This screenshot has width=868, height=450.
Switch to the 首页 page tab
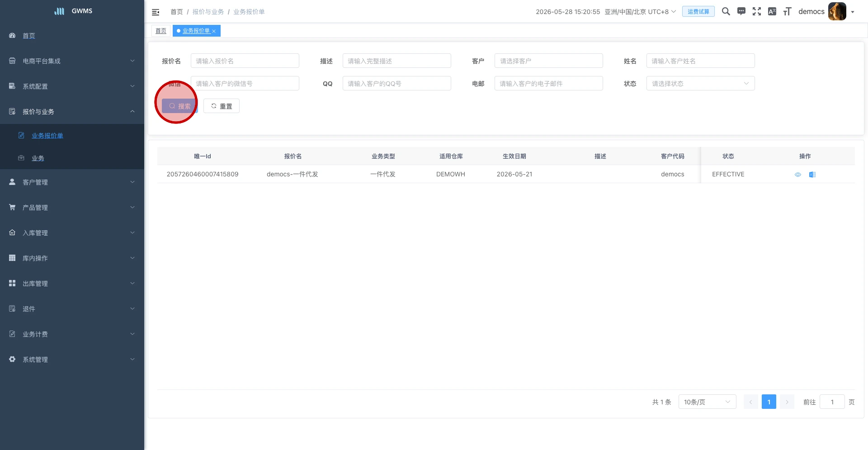click(161, 31)
